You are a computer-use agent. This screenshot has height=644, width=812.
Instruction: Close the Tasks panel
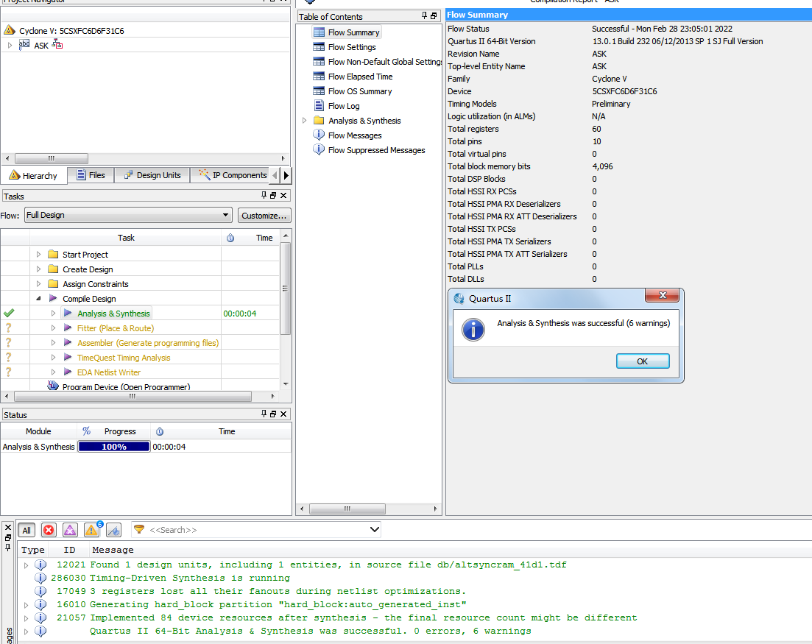click(x=283, y=195)
